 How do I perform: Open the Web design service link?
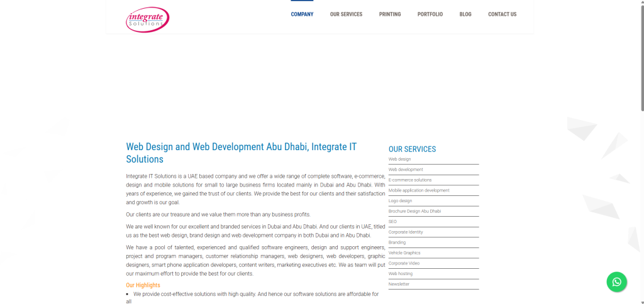click(399, 159)
